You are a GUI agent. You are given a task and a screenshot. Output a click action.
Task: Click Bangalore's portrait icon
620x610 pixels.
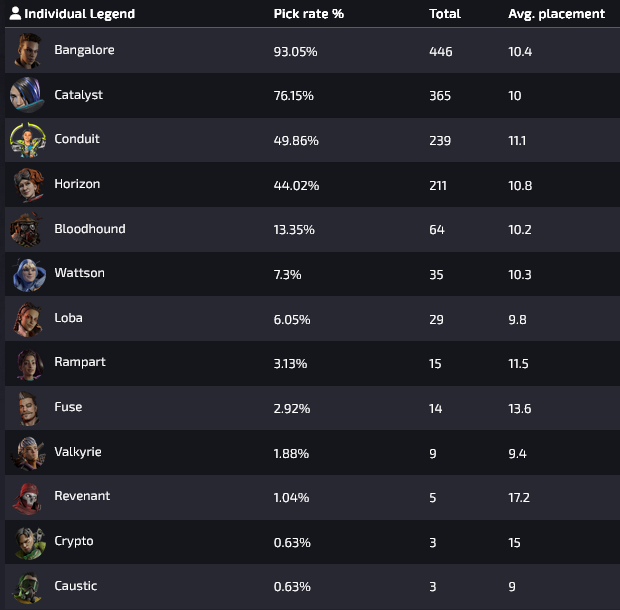pos(29,51)
